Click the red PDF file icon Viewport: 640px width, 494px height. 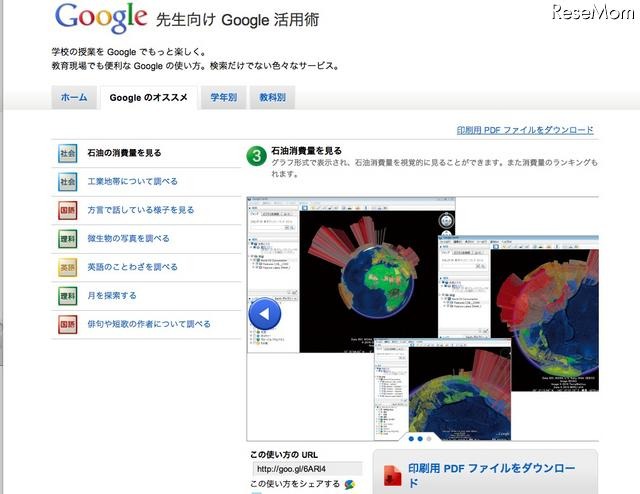pos(392,476)
